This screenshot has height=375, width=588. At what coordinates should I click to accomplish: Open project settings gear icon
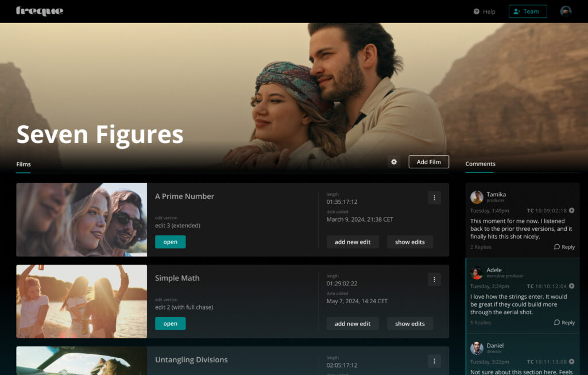(x=394, y=162)
